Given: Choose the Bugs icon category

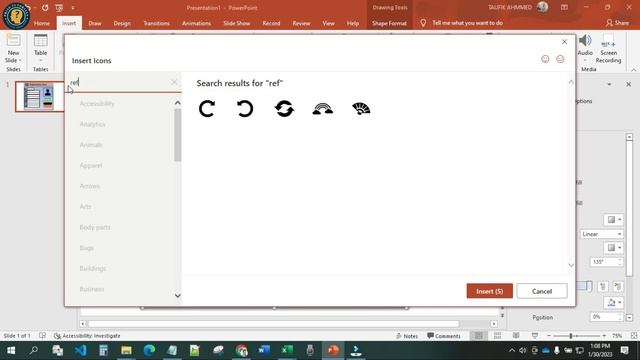Looking at the screenshot, I should coord(87,248).
